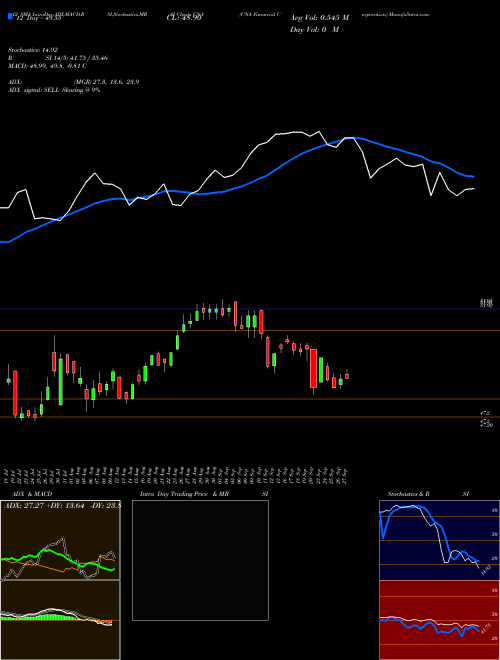500x660 pixels.
Task: Click the Stochastics & RSI panel title
Action: tap(428, 494)
